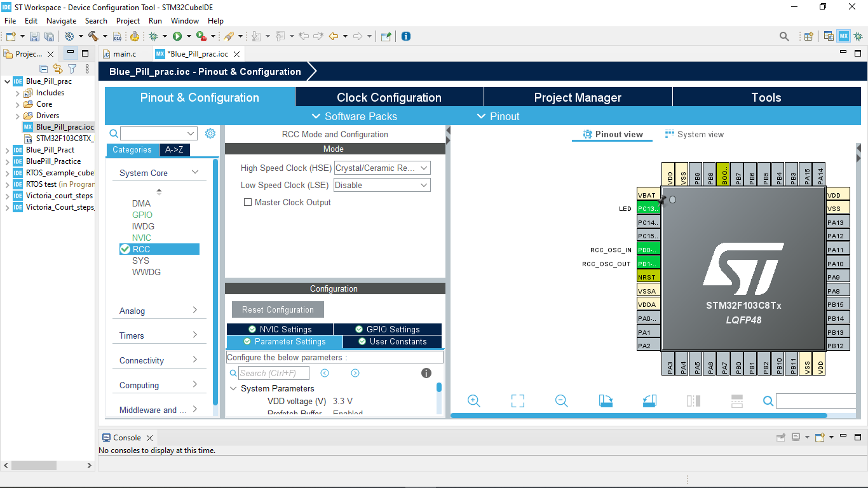The height and width of the screenshot is (488, 868).
Task: Switch to System view
Action: point(694,134)
